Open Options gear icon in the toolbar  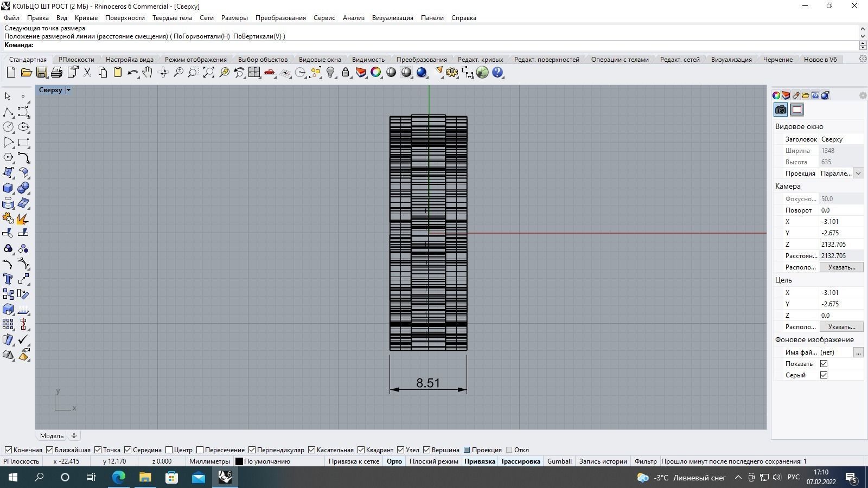click(452, 73)
